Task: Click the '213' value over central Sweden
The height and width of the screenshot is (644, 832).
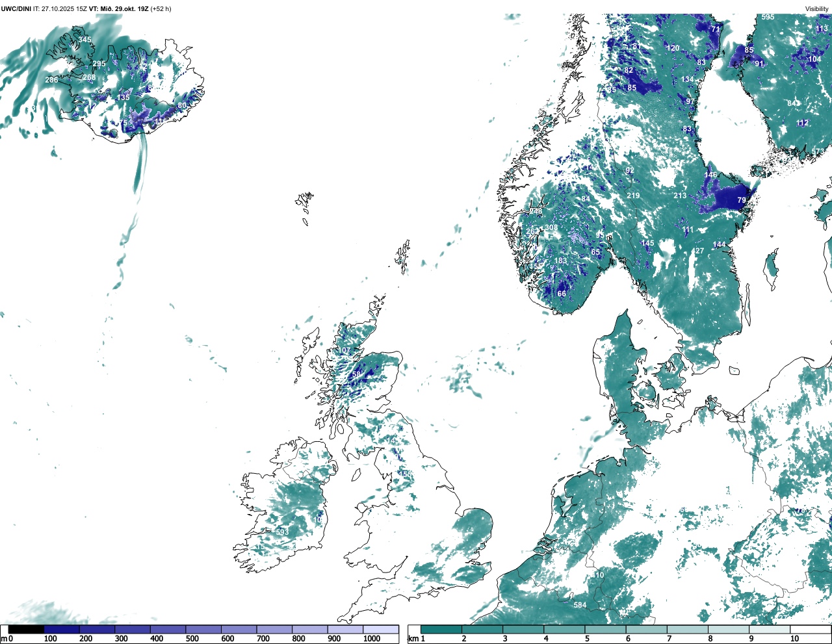Action: pos(680,196)
